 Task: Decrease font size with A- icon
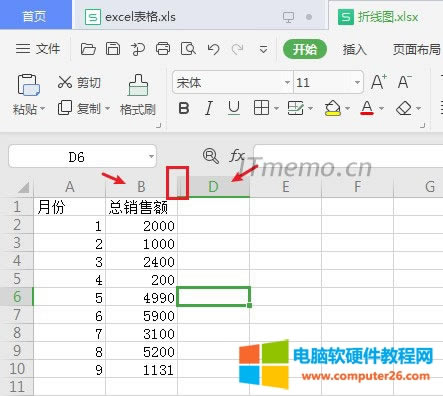pos(405,82)
